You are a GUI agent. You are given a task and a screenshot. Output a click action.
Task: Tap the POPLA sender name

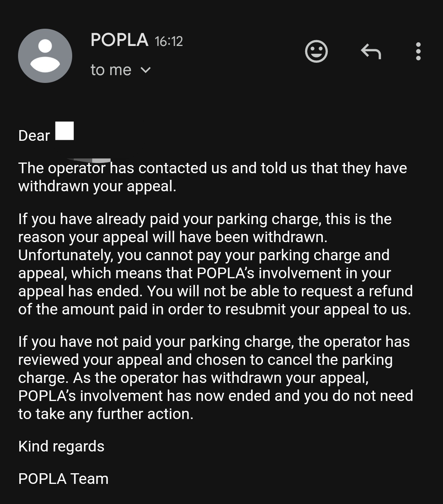(x=119, y=40)
